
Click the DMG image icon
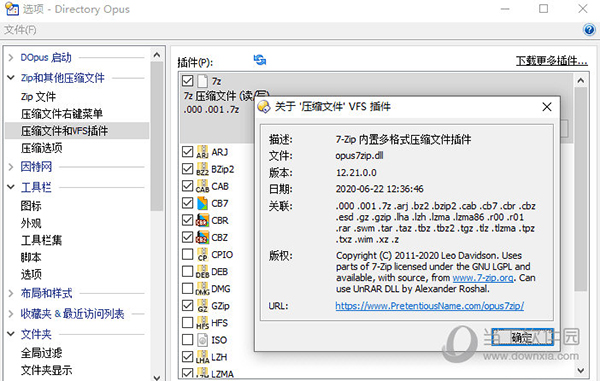(x=202, y=289)
